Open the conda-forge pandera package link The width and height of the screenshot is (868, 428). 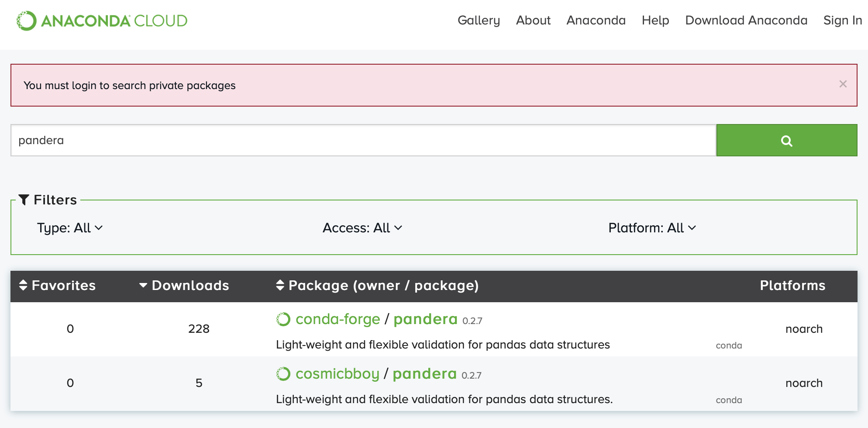[x=425, y=319]
